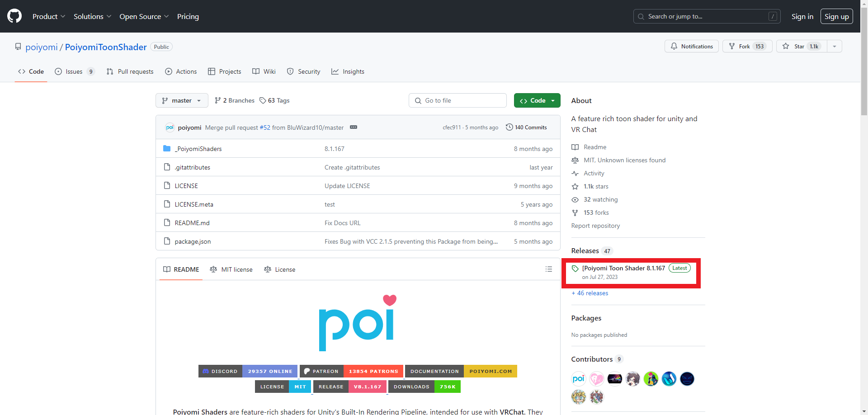Expand the commit message ellipsis
Viewport: 868px width, 415px height.
coord(354,127)
